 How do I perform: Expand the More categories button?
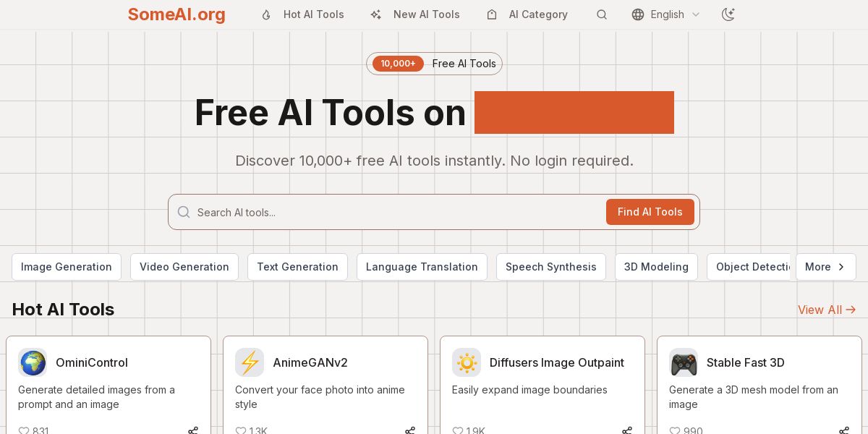click(826, 267)
